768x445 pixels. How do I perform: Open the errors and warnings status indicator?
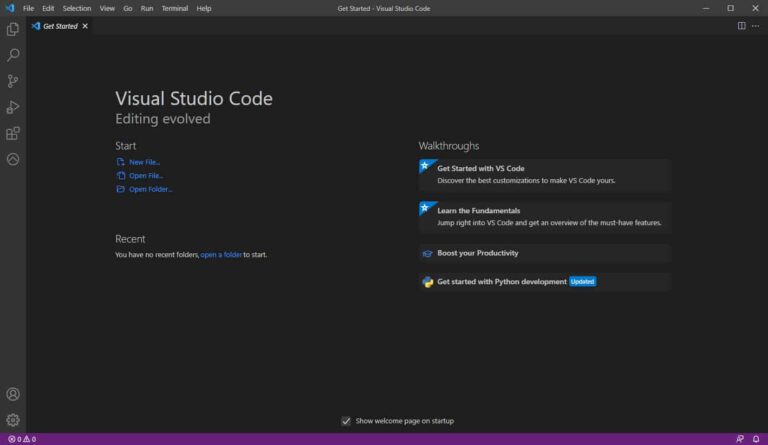click(x=22, y=439)
